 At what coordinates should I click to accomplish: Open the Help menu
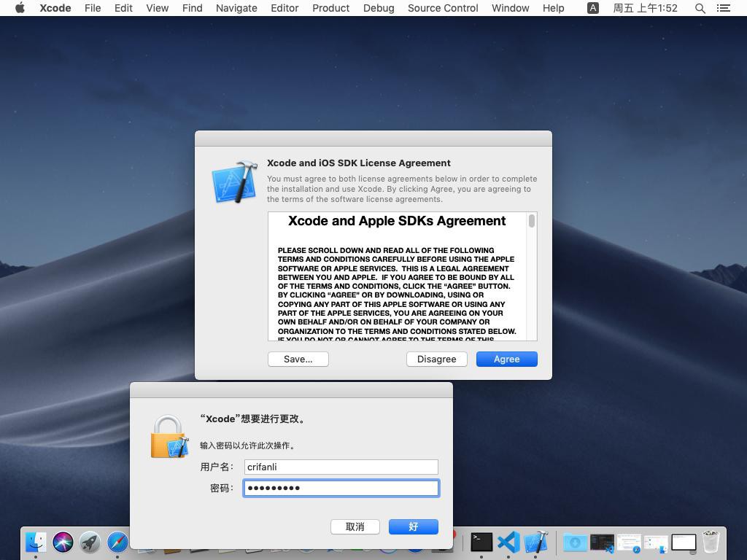(x=553, y=8)
